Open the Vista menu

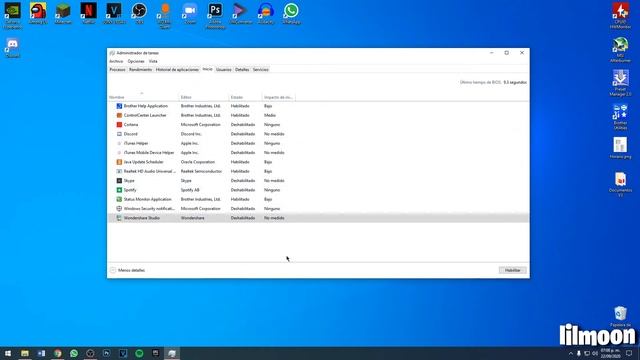click(153, 61)
